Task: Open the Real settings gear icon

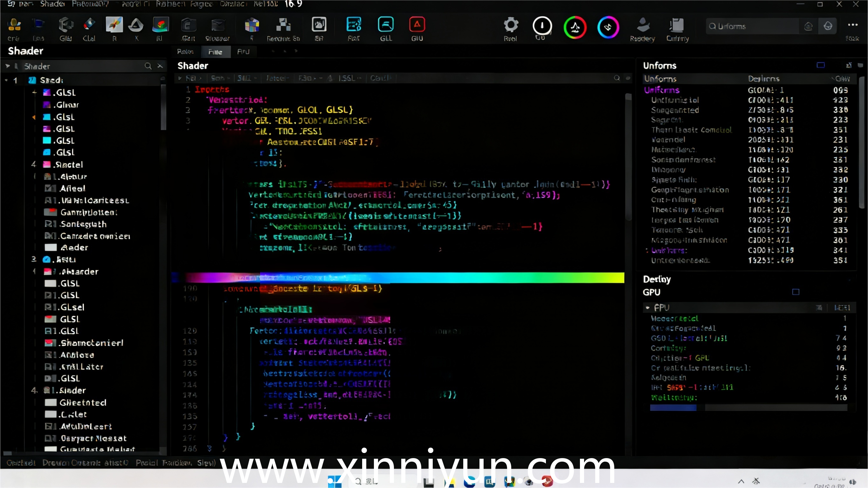Action: point(511,25)
